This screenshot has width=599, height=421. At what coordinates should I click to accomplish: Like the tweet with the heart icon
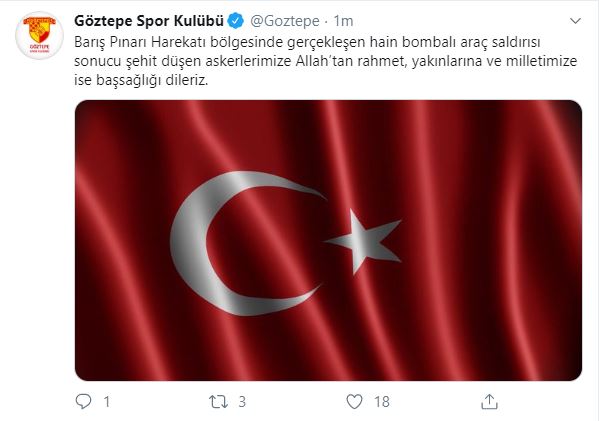pyautogui.click(x=354, y=402)
